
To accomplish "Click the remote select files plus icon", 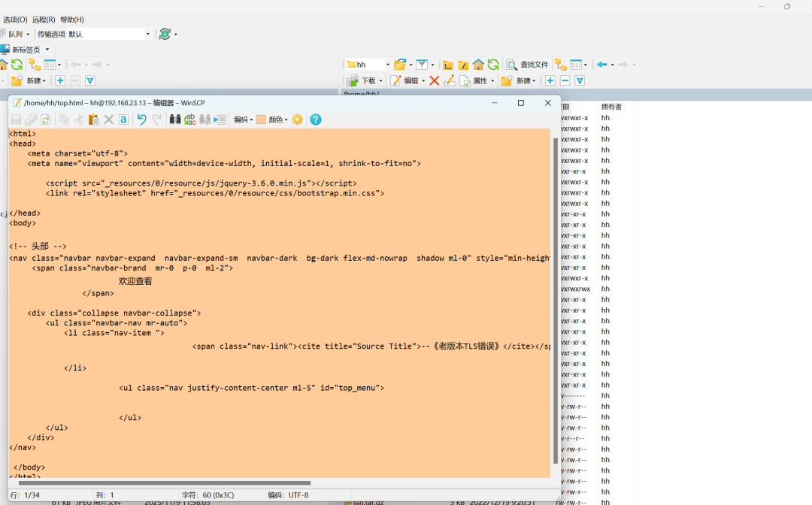I will click(550, 80).
